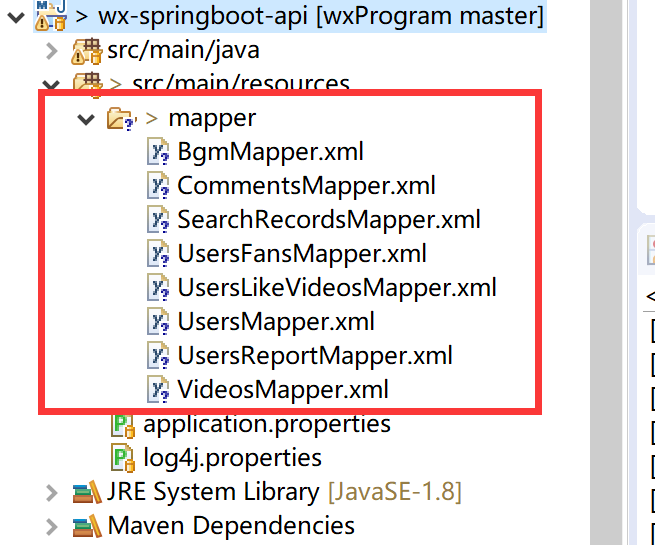Click the UsersMapper.xml file icon
655x545 pixels.
[158, 322]
